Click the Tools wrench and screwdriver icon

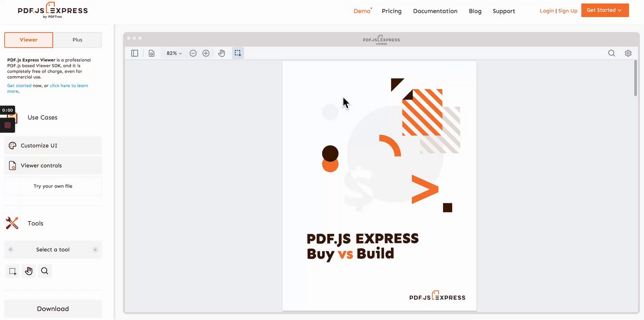pos(12,223)
